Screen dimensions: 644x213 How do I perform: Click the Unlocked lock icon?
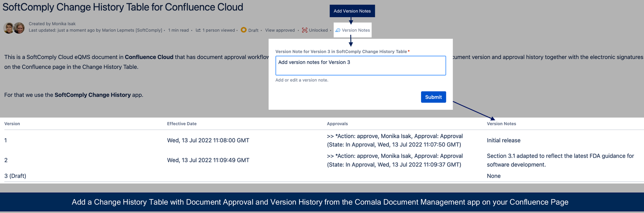point(304,30)
